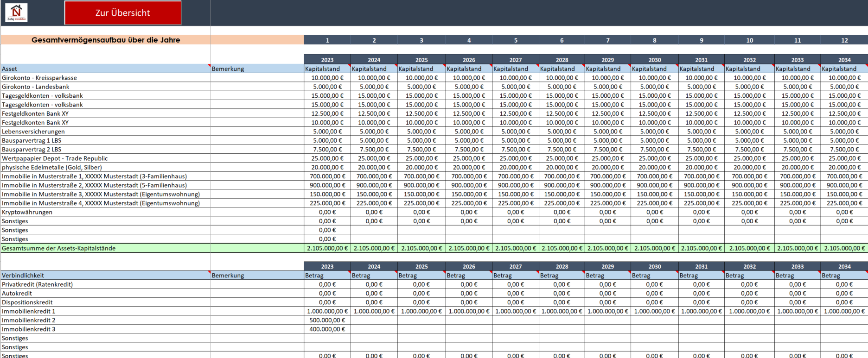Select the 400.000,00 € Immobilienkredit 3 cell
Image resolution: width=868 pixels, height=358 pixels.
click(x=327, y=329)
